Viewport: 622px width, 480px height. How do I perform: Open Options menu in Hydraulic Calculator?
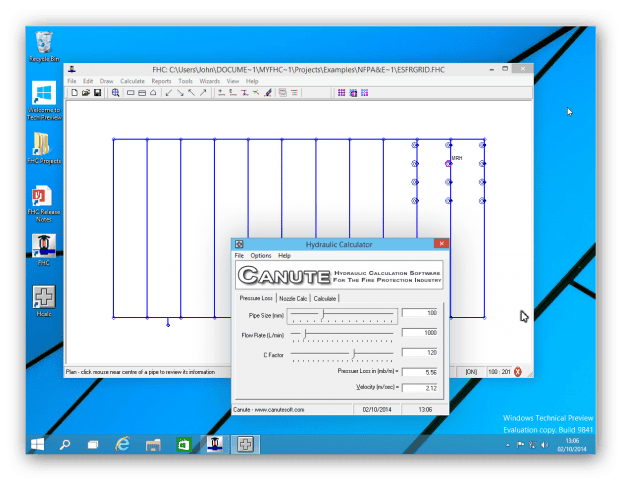point(260,255)
